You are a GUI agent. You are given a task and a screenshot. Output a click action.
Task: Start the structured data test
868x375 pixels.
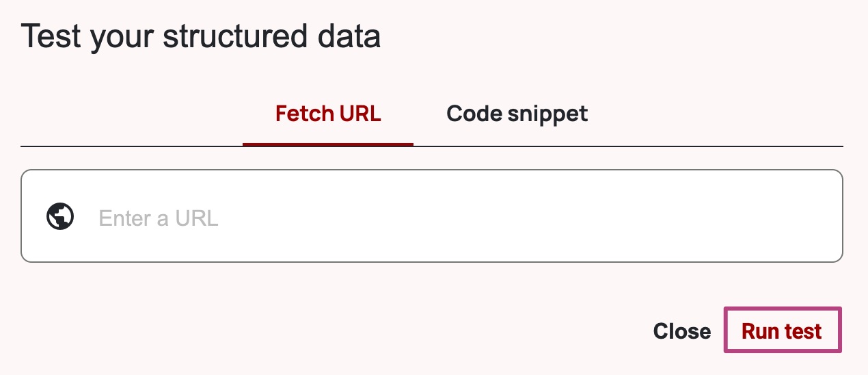click(782, 331)
